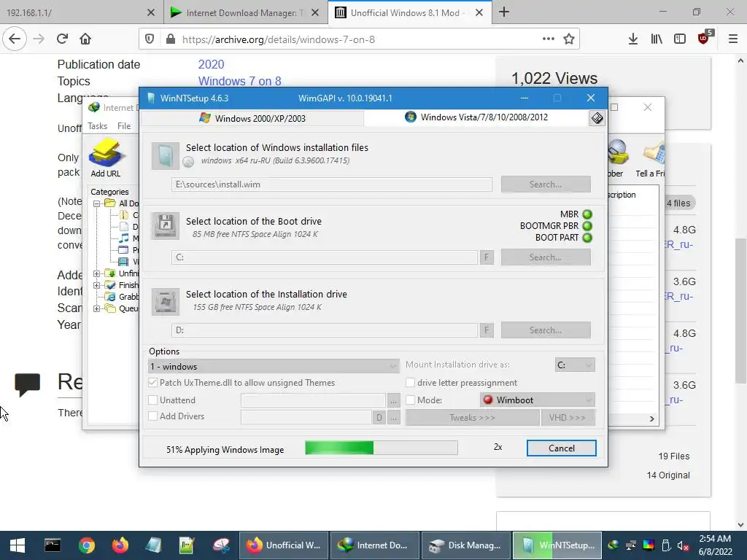Check drive letter preassignment option

410,382
